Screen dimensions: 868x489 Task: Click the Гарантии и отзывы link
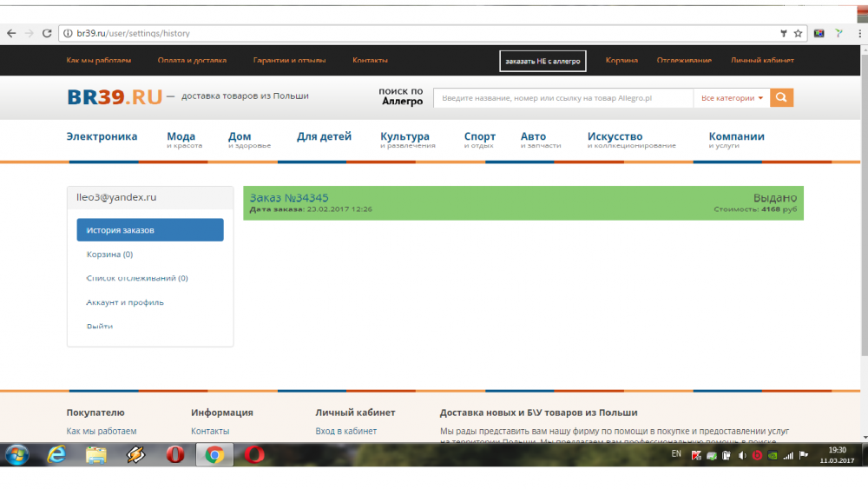(289, 60)
